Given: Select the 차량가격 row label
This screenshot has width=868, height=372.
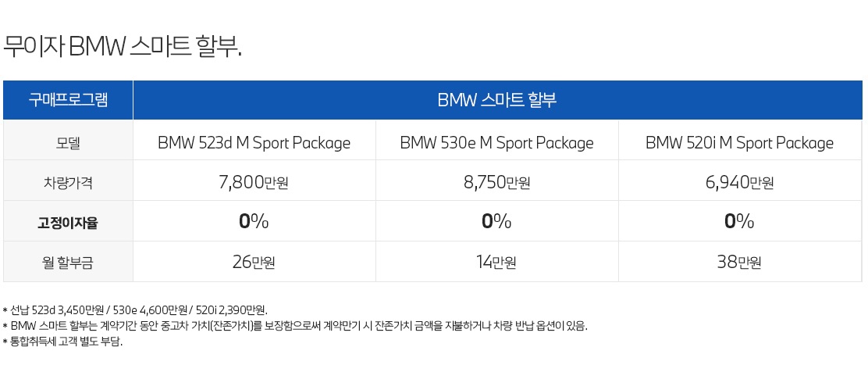Looking at the screenshot, I should (68, 182).
